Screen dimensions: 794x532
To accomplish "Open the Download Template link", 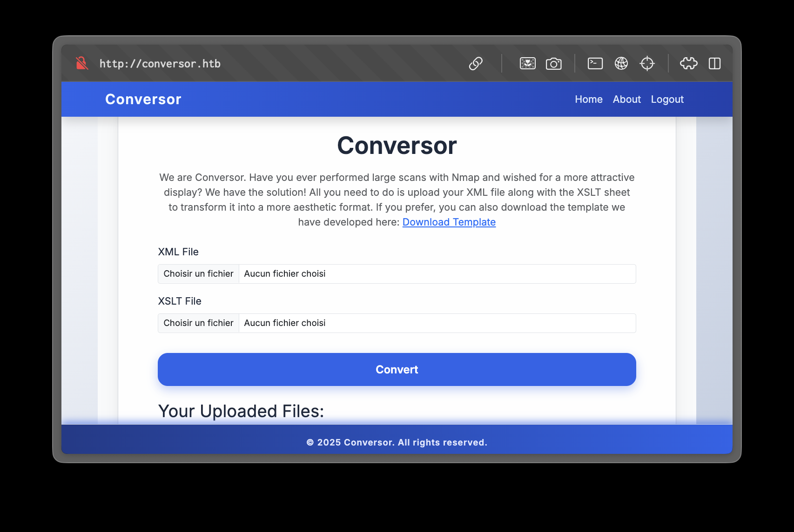I will click(x=449, y=222).
